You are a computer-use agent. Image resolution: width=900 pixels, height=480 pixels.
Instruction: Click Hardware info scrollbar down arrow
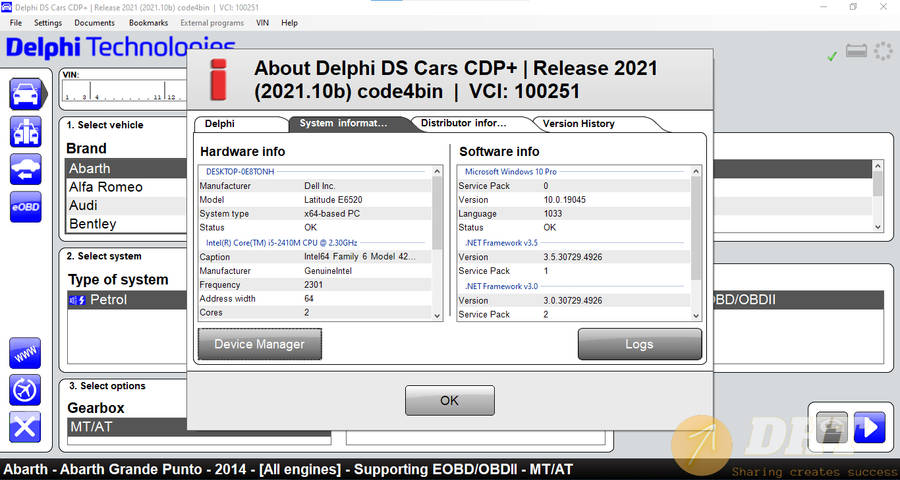pos(437,315)
